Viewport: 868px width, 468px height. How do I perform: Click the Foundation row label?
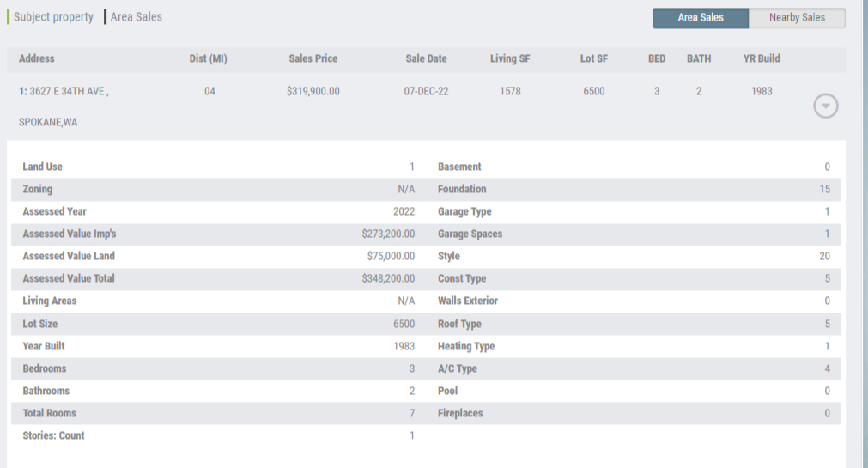[x=462, y=190]
